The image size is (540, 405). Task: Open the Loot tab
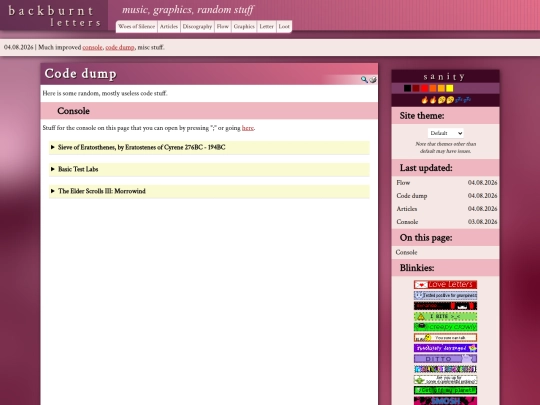click(284, 27)
